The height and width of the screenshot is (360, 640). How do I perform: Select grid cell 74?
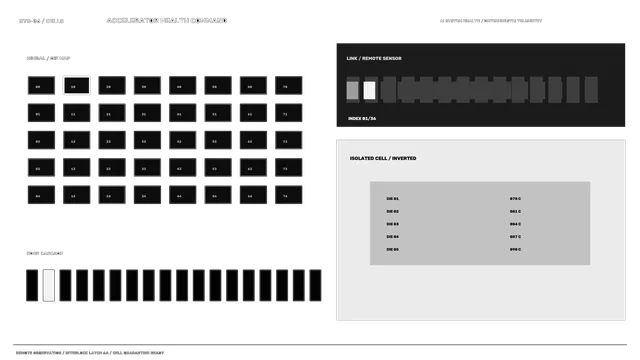(x=289, y=195)
